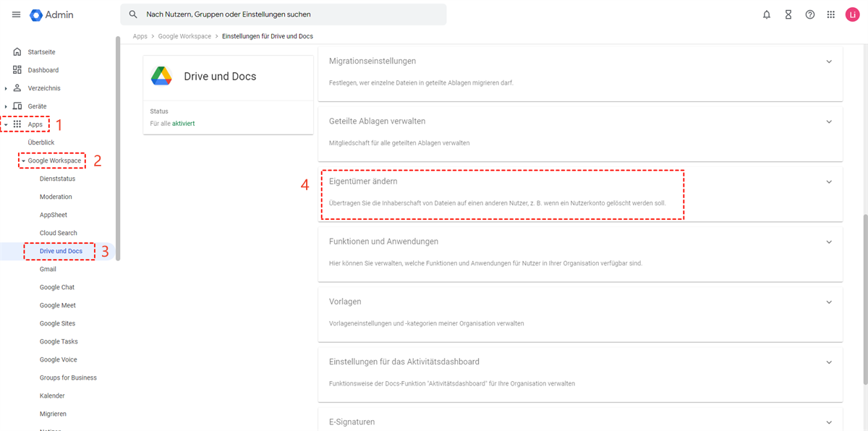Click the Drive und Docs logo
Image resolution: width=868 pixels, height=431 pixels.
pos(161,76)
